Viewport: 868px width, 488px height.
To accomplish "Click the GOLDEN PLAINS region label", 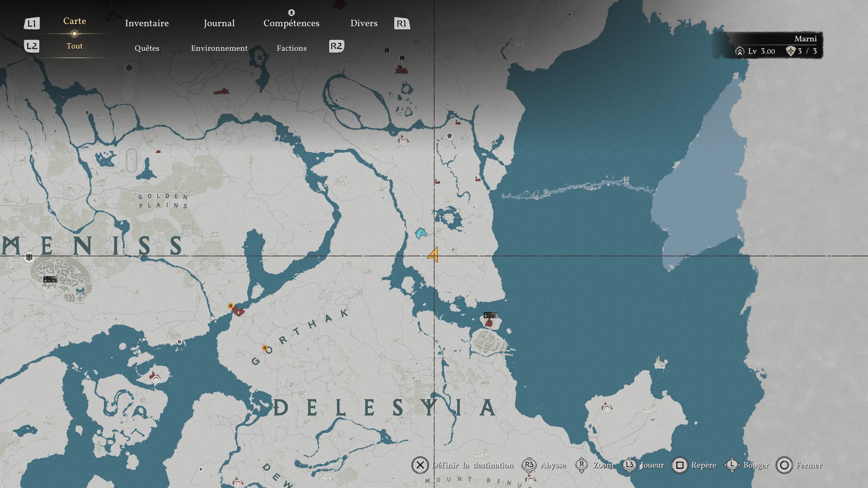I will coord(163,201).
